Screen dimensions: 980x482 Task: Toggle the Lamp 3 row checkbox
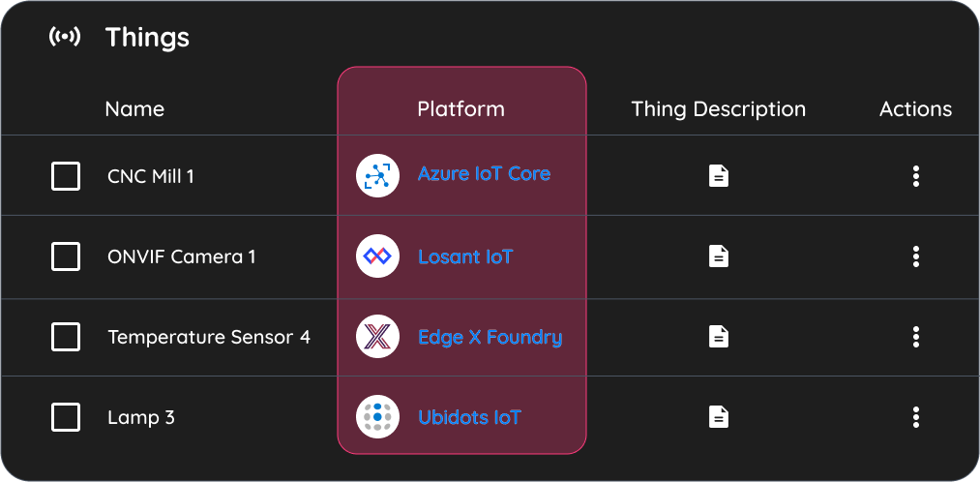[66, 417]
